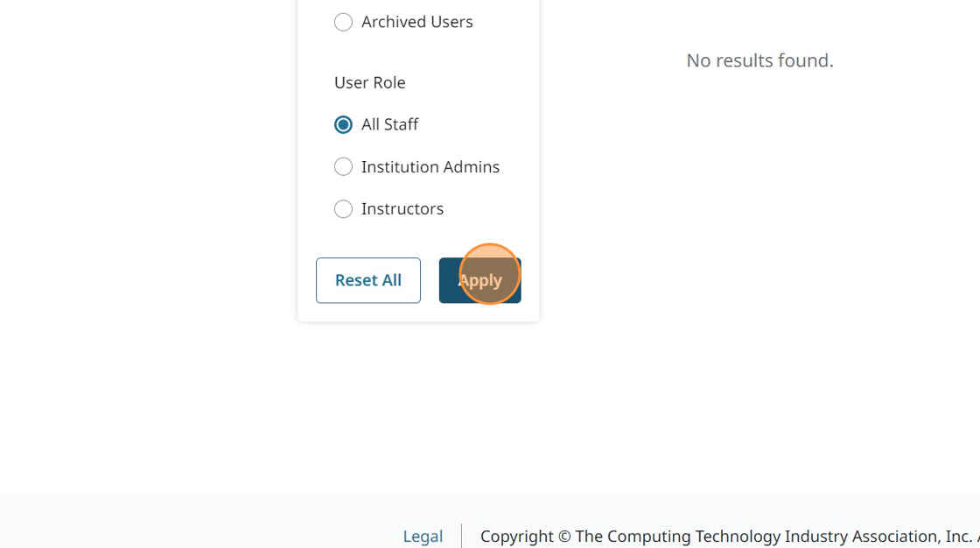Click the 'Archived Users' label text

coord(416,22)
